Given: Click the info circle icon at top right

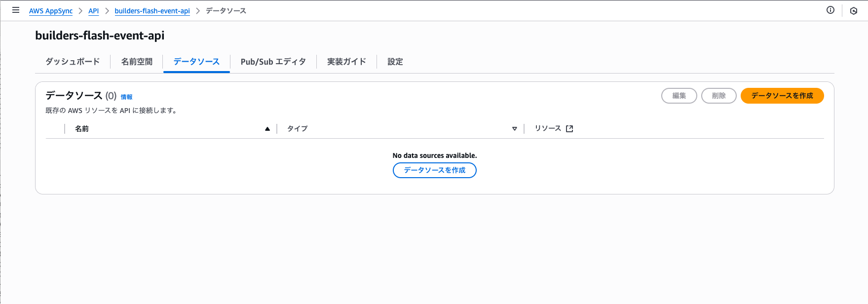Looking at the screenshot, I should (830, 10).
